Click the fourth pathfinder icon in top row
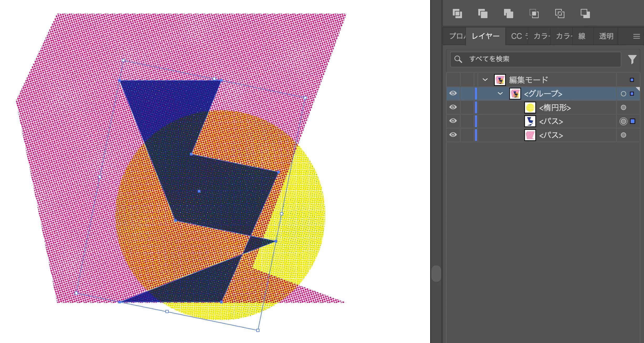644x343 pixels. point(534,13)
